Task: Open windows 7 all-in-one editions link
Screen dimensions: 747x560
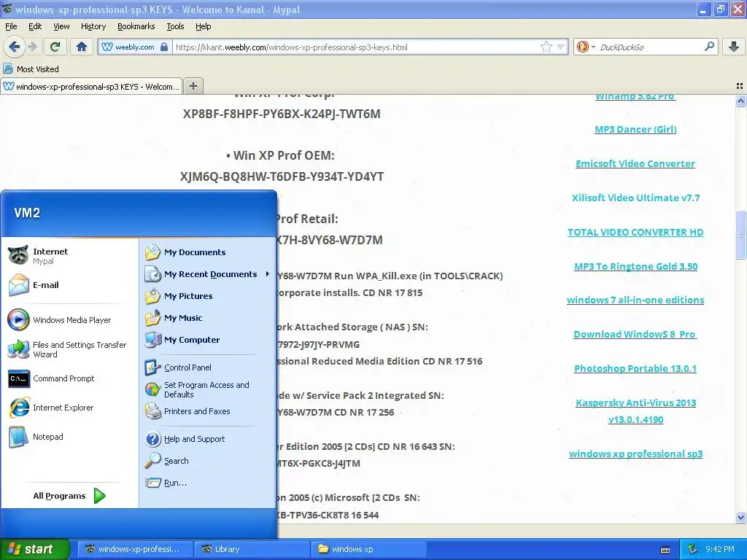Action: click(635, 300)
